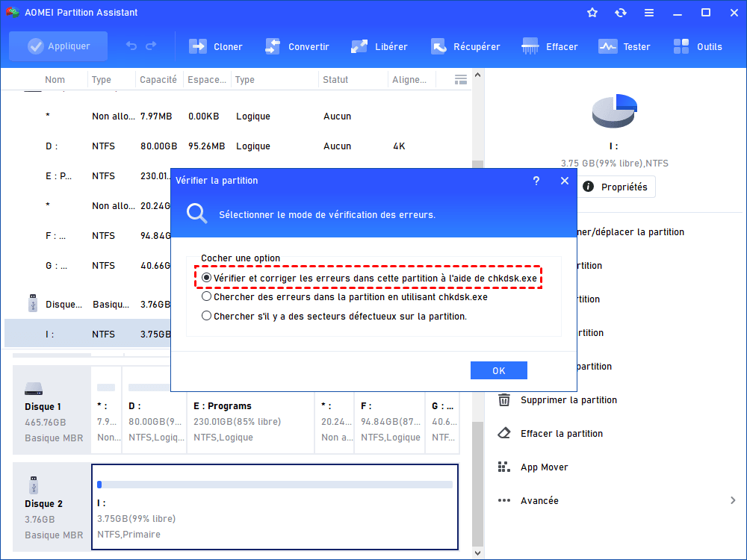Open the Cloner tool
This screenshot has width=747, height=560.
(216, 46)
